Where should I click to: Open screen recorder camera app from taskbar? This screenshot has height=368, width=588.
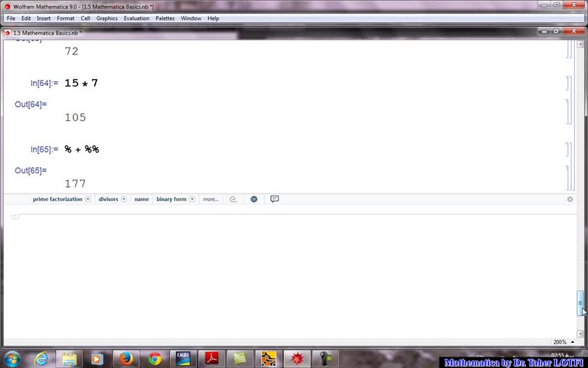pyautogui.click(x=325, y=359)
